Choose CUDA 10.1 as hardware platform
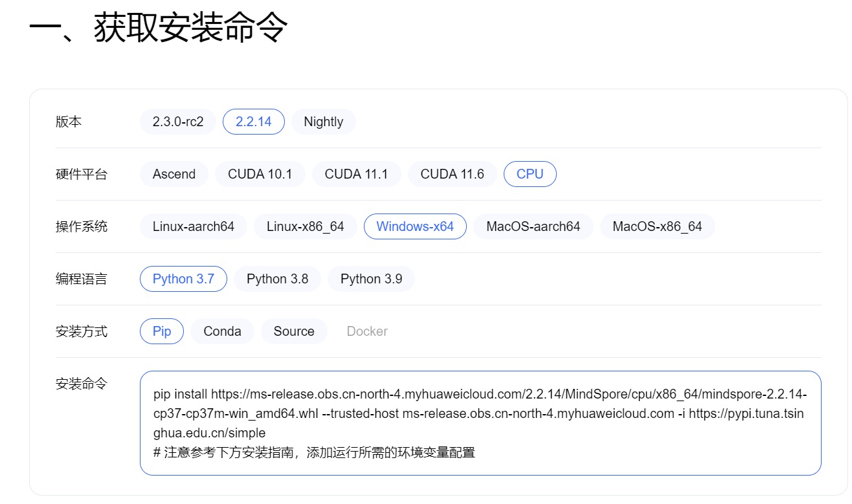The height and width of the screenshot is (504, 852). click(260, 173)
